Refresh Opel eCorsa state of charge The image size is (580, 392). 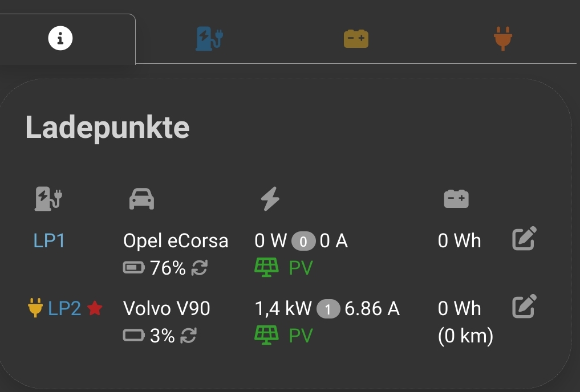click(x=199, y=268)
